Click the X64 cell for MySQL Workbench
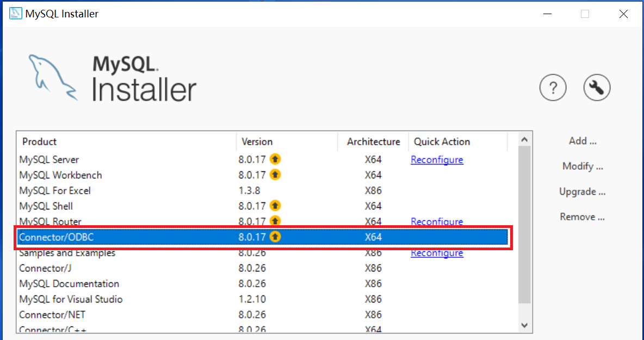Image resolution: width=644 pixels, height=340 pixels. [x=373, y=175]
